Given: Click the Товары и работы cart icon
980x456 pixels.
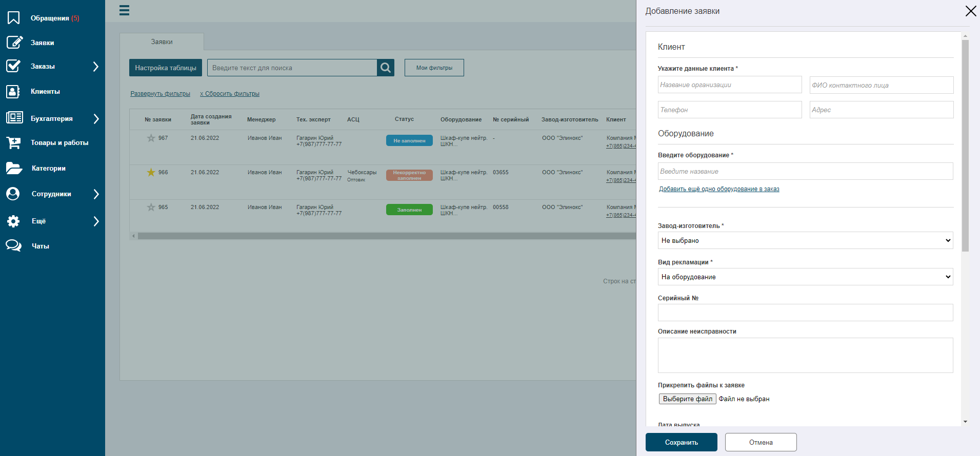Looking at the screenshot, I should point(14,142).
